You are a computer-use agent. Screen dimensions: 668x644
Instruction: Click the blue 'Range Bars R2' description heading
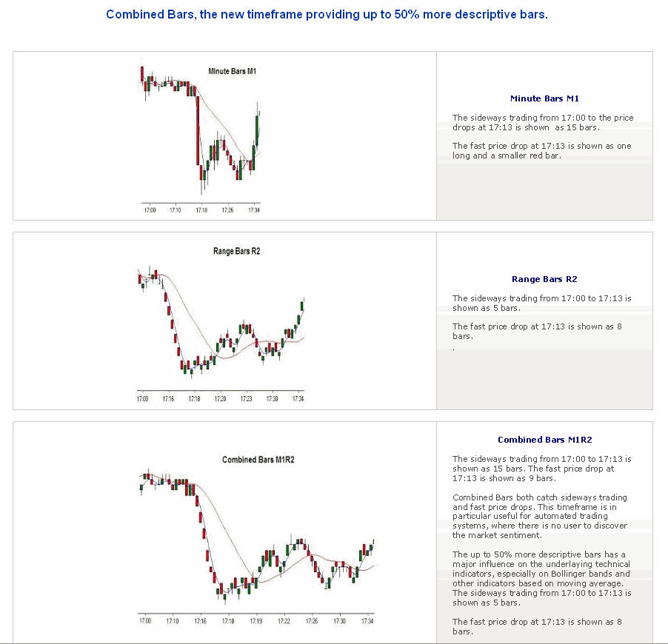pyautogui.click(x=544, y=279)
